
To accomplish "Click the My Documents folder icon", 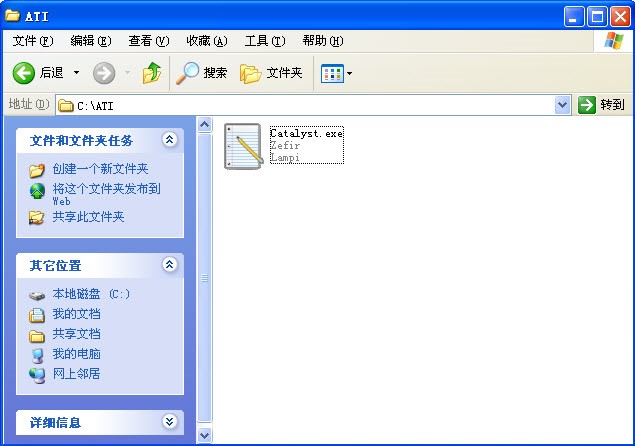I will 36,315.
